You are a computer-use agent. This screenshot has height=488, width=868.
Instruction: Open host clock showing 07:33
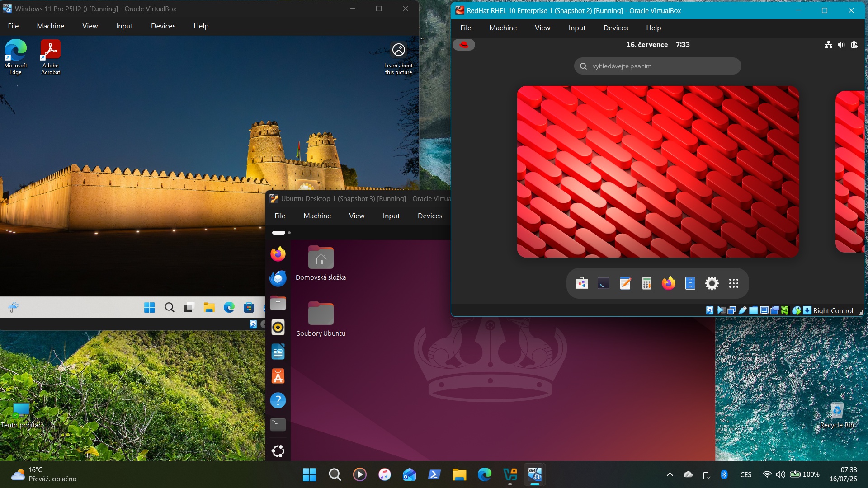click(x=843, y=474)
